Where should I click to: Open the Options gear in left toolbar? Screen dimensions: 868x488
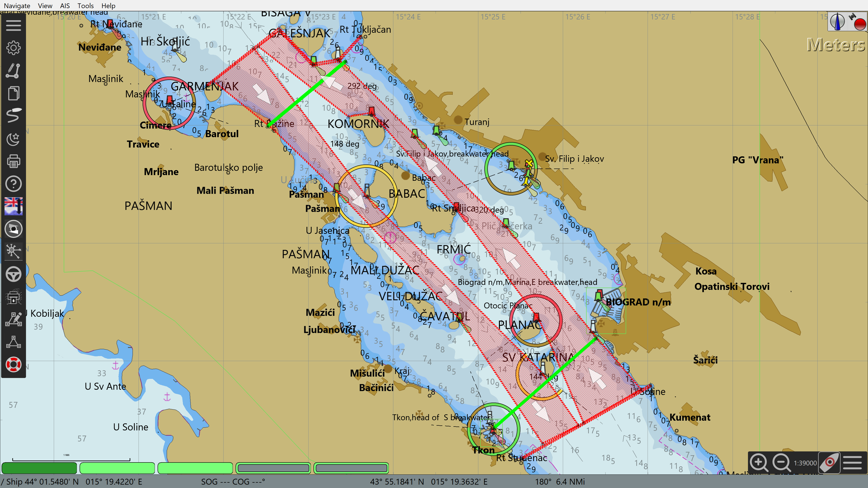[14, 47]
